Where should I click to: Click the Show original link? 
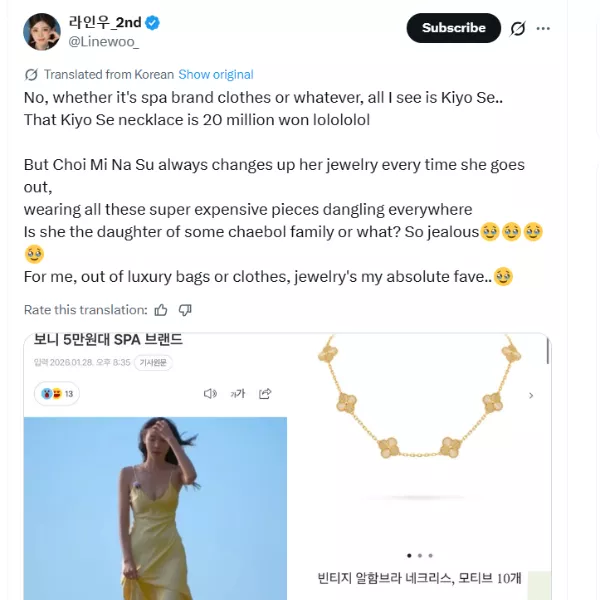(x=215, y=75)
